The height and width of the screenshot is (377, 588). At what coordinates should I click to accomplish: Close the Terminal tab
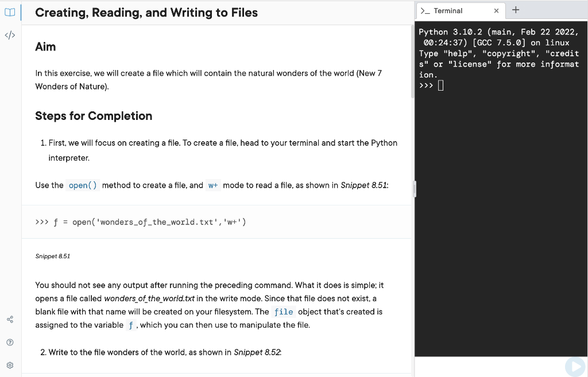click(x=496, y=10)
